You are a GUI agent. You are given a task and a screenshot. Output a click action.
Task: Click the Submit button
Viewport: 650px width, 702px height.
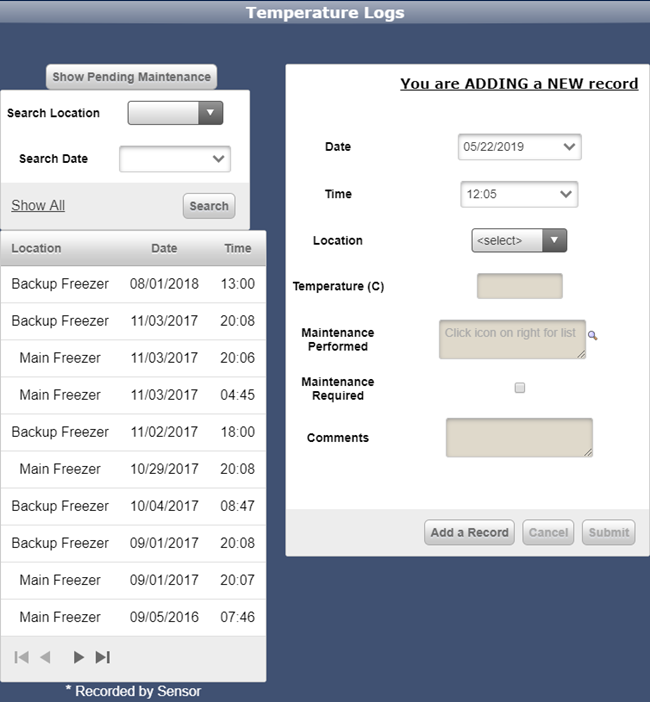tap(609, 532)
